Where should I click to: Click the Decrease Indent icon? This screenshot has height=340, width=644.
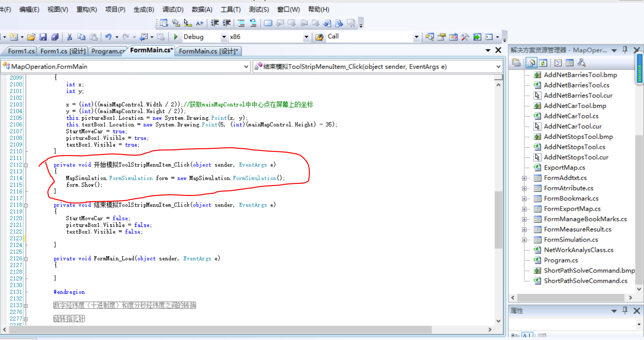(215, 23)
